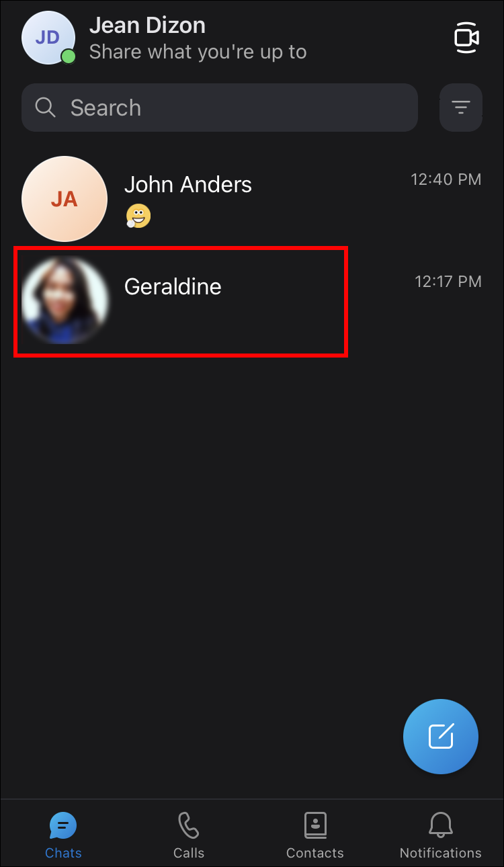The width and height of the screenshot is (504, 867).
Task: Start a new chat with compose button
Action: (441, 737)
